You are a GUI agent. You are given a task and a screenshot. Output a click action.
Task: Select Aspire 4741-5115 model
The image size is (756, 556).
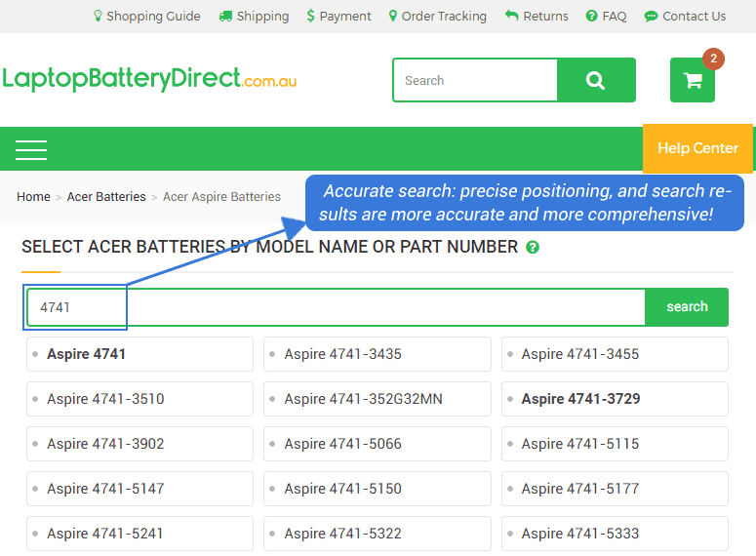click(615, 444)
